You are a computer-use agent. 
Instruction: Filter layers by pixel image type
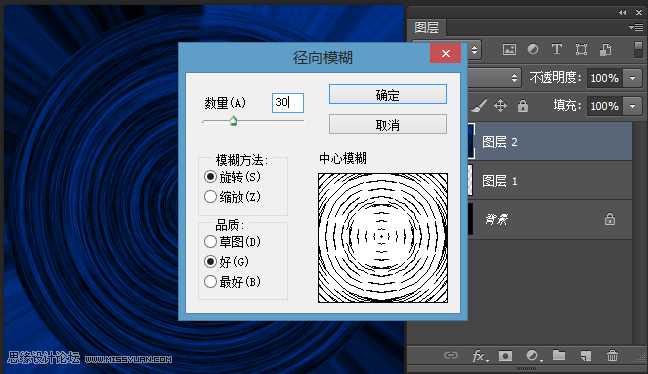click(509, 50)
